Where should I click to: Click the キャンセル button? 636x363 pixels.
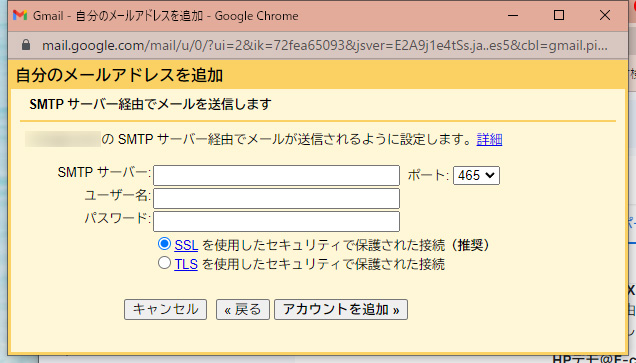click(165, 309)
